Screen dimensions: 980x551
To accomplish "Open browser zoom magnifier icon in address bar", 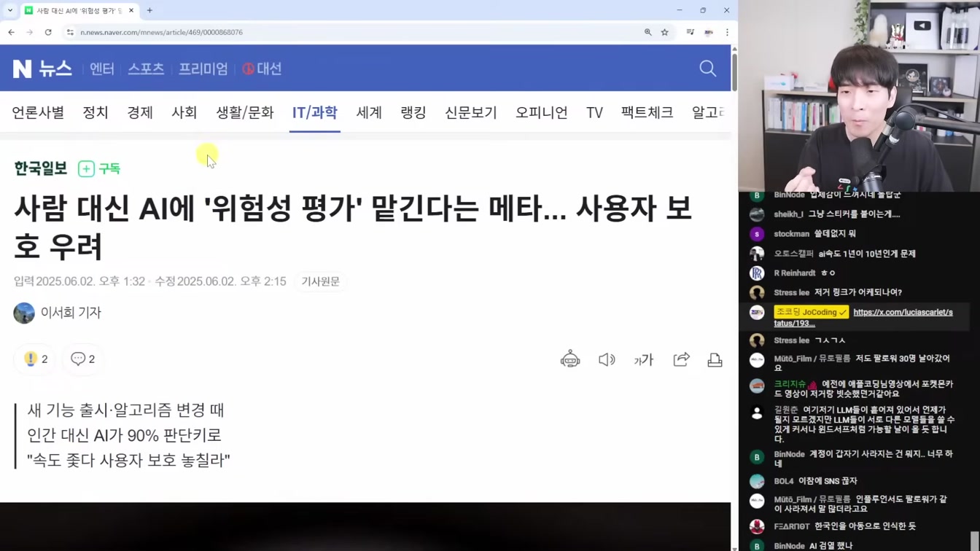I will 647,32.
